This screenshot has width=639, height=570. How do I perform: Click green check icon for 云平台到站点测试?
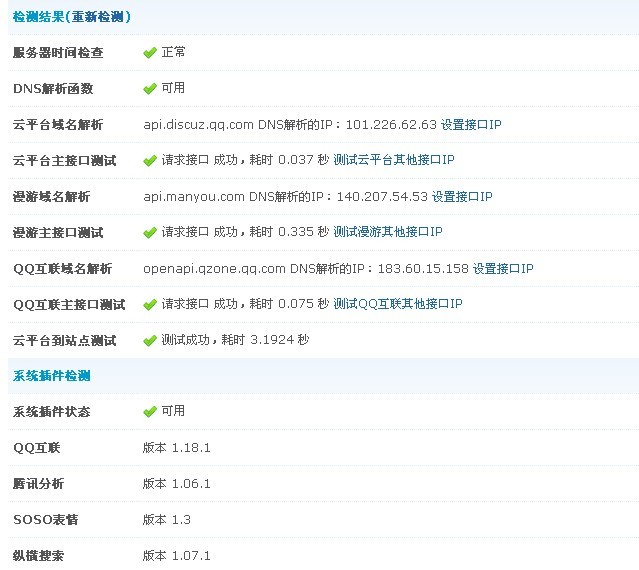[150, 341]
